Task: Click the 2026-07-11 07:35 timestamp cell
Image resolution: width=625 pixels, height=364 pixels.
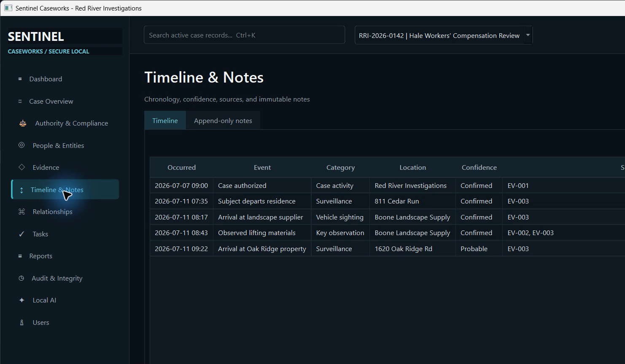Action: tap(181, 201)
